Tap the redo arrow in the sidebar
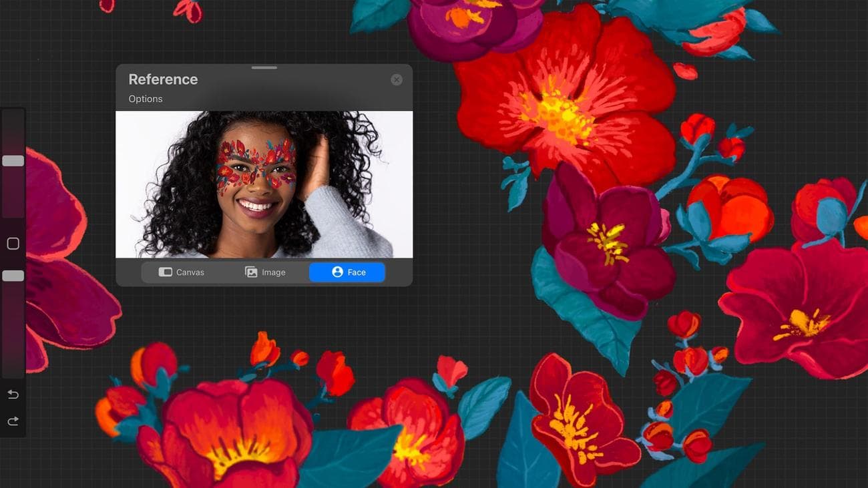 point(13,421)
